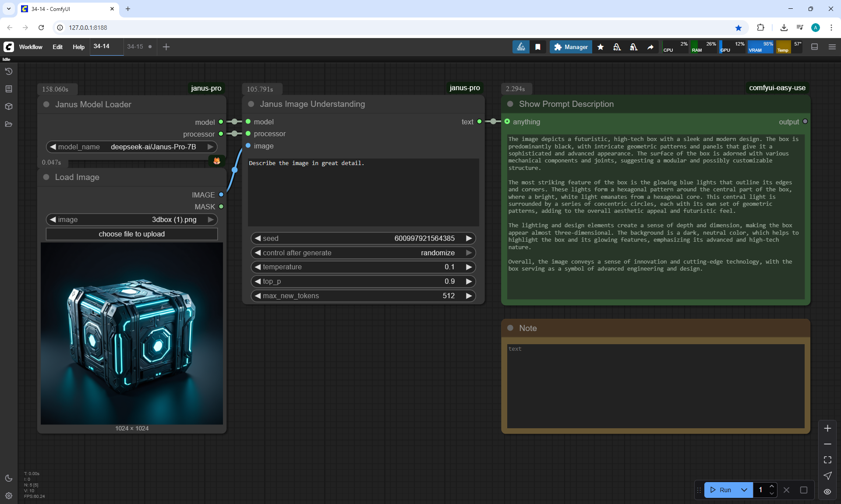841x504 pixels.
Task: Open the Manager button
Action: tap(571, 47)
